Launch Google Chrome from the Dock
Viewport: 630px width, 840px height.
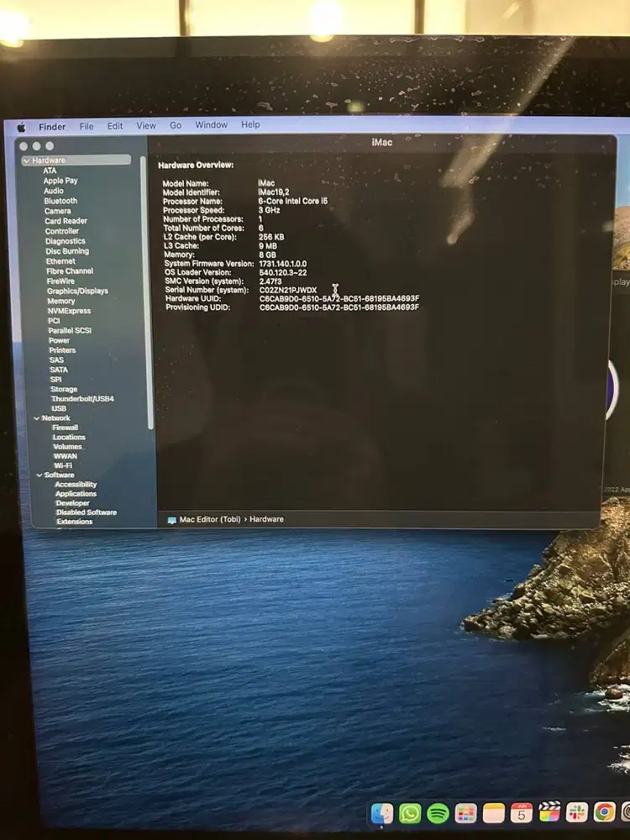pyautogui.click(x=604, y=812)
